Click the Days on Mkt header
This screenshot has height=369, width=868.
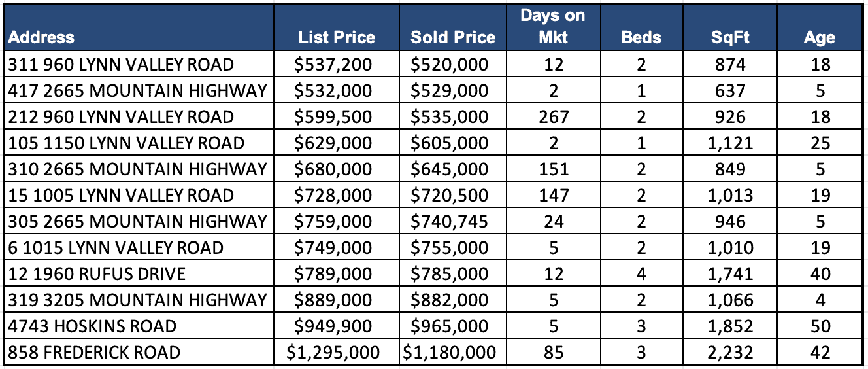pos(553,27)
